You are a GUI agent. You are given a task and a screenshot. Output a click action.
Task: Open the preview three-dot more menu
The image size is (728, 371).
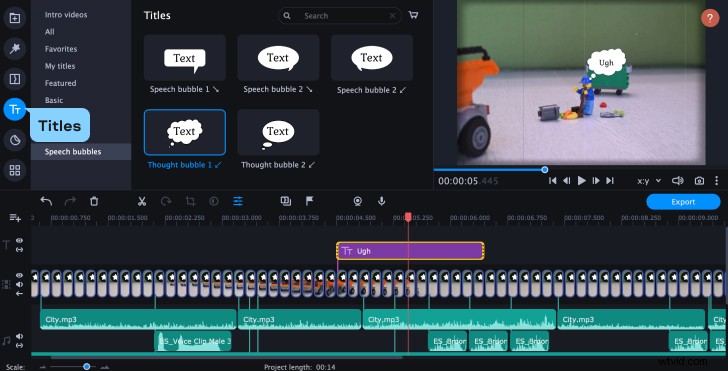click(716, 181)
